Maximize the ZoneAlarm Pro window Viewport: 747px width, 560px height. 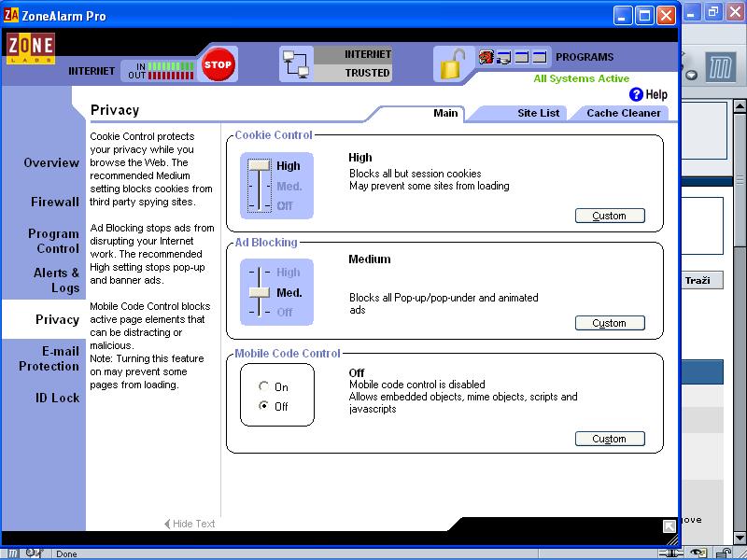point(644,16)
